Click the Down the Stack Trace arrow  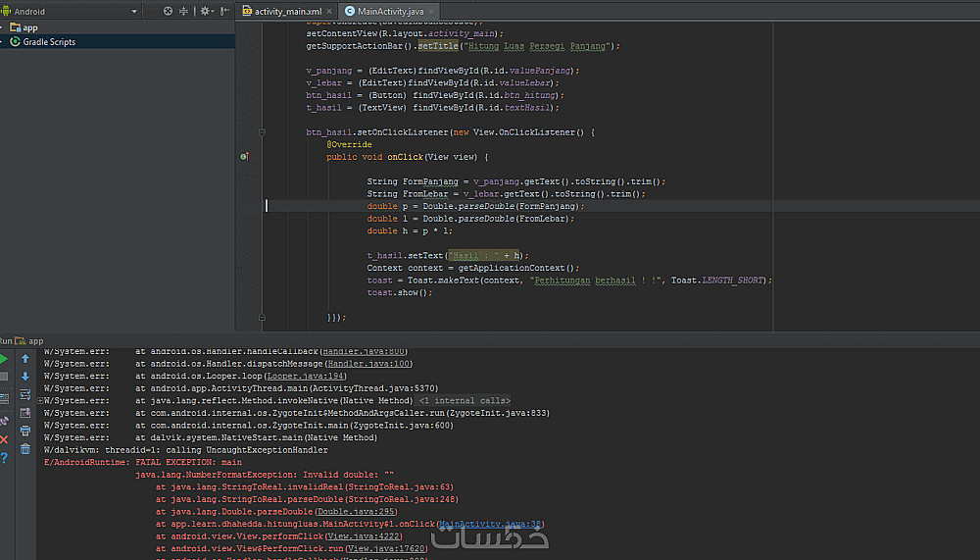pos(25,377)
